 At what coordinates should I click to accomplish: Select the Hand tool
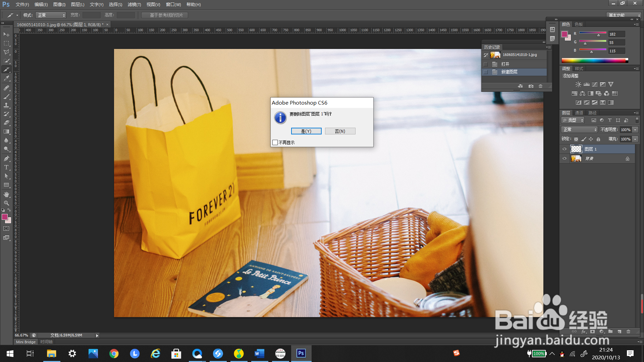pyautogui.click(x=6, y=194)
